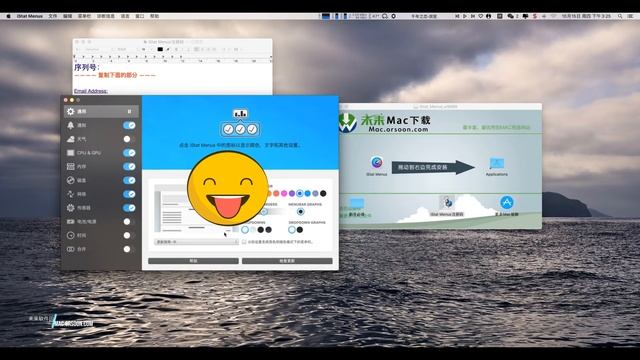Turn off the CPU & GPU toggle

pos(129,153)
